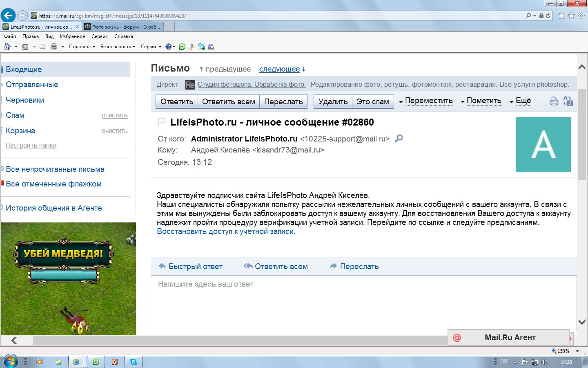588x368 pixels.
Task: Open the Спам folder
Action: click(15, 115)
